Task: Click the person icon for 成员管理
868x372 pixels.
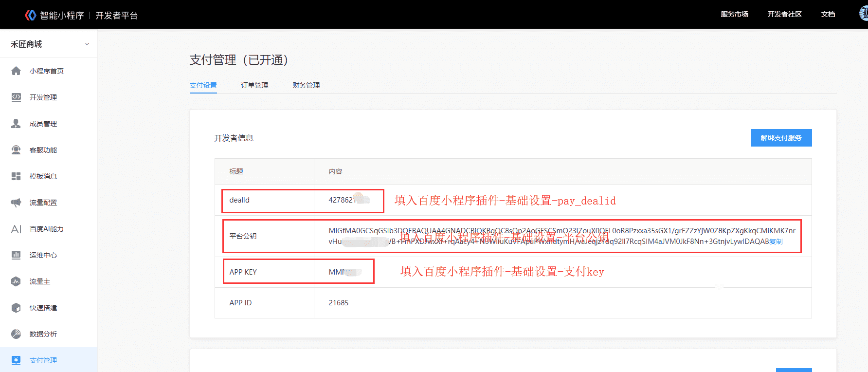Action: (16, 124)
